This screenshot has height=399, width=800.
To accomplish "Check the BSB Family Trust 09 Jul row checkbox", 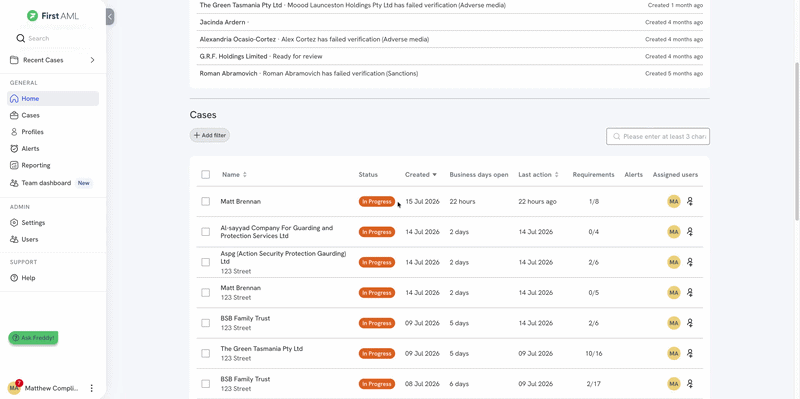I will click(x=206, y=323).
